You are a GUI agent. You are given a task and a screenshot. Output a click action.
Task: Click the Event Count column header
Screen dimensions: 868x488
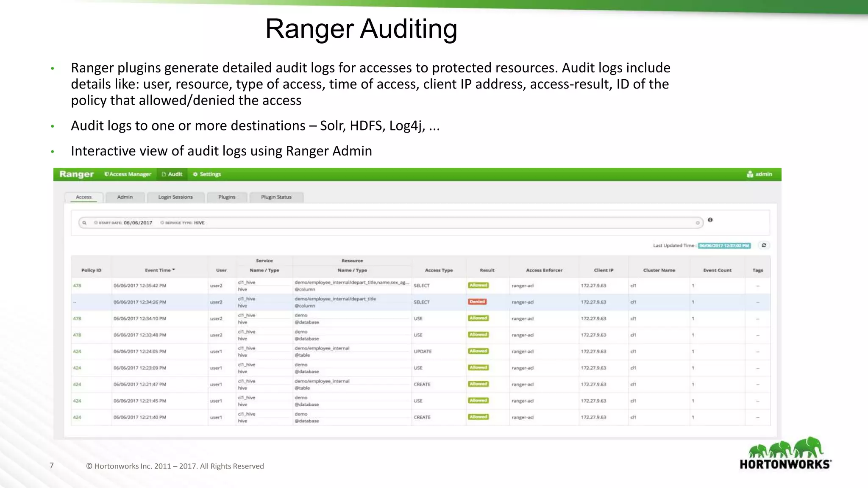[x=717, y=270]
